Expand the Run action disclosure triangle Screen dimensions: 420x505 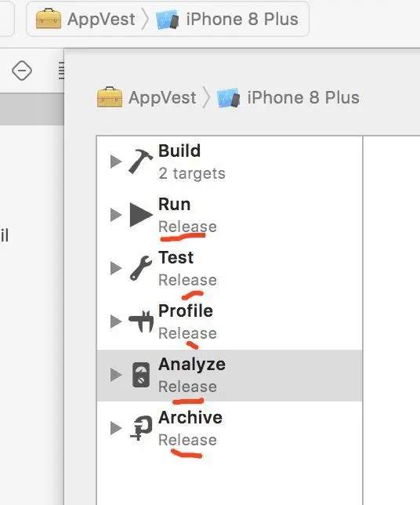tap(115, 215)
